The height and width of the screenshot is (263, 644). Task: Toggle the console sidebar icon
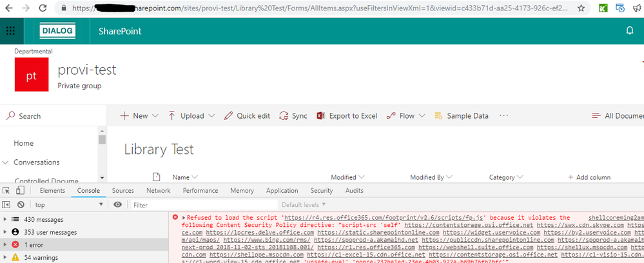pyautogui.click(x=6, y=204)
